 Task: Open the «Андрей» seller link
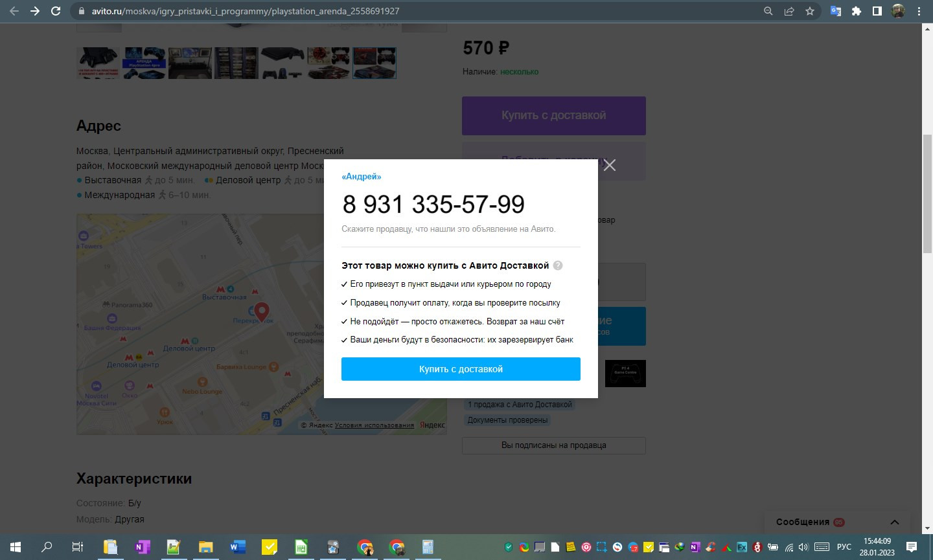tap(362, 177)
